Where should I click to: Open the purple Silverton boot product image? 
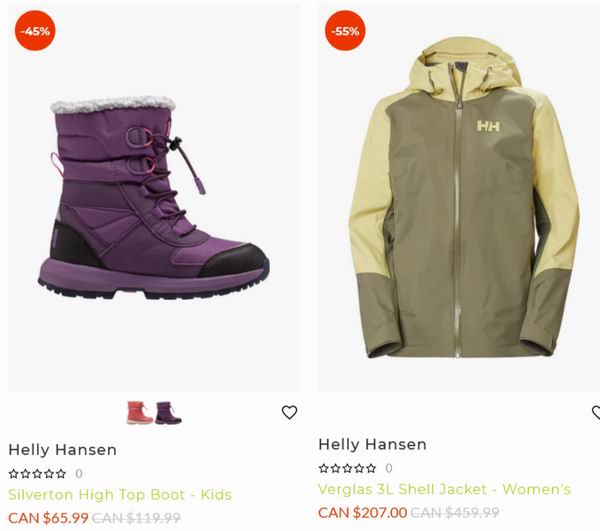pyautogui.click(x=154, y=197)
